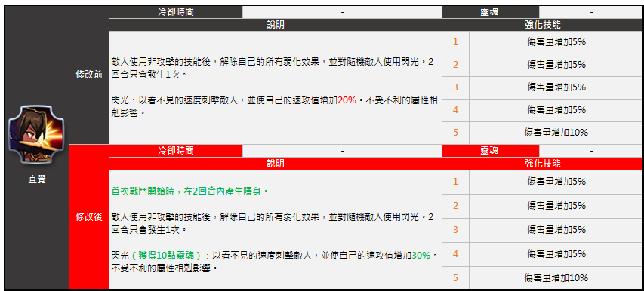Click the dark 說明 header bar
This screenshot has height=291, width=644.
pos(276,25)
